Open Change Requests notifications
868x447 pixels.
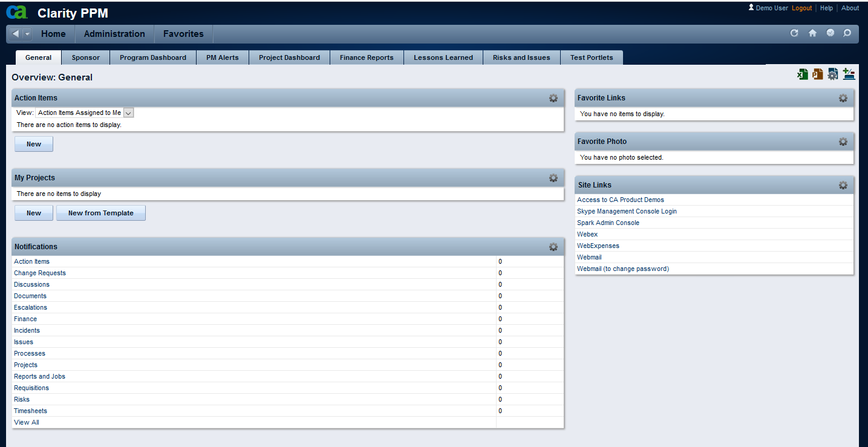click(x=40, y=273)
